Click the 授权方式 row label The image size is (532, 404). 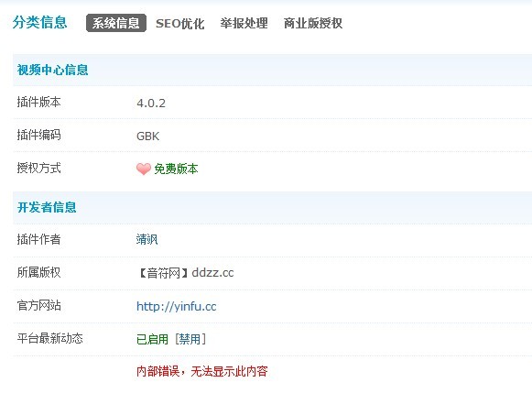(x=38, y=168)
